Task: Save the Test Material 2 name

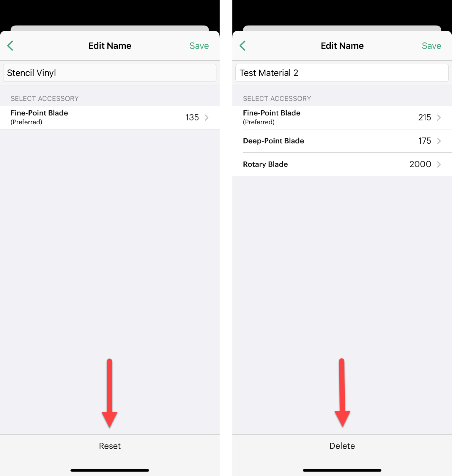Action: pyautogui.click(x=431, y=46)
